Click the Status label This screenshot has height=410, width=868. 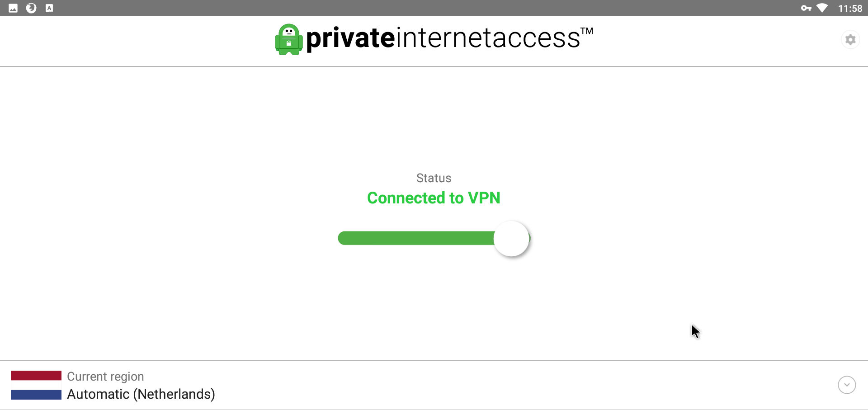coord(434,178)
